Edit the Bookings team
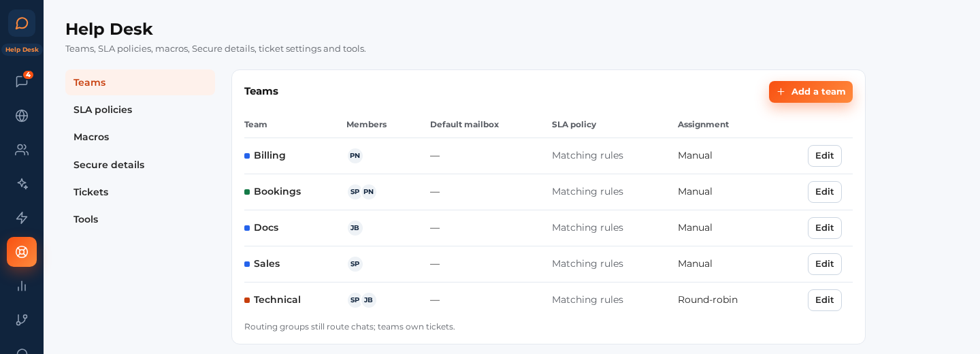Image resolution: width=980 pixels, height=354 pixels. click(x=824, y=192)
